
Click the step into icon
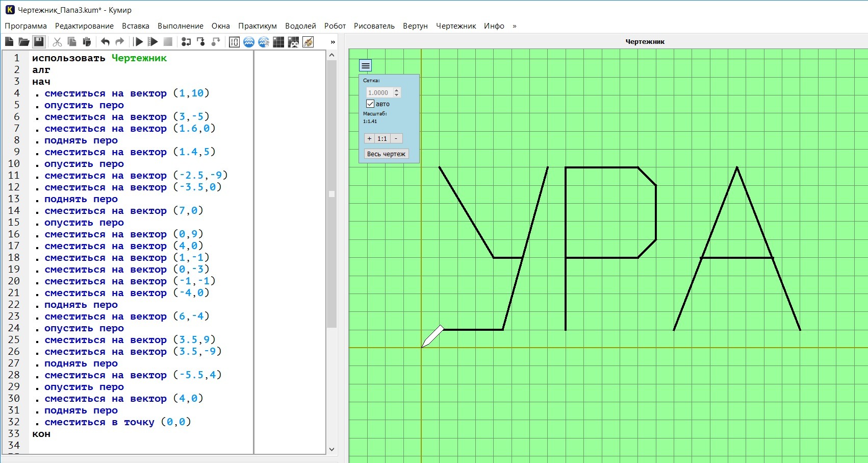(x=201, y=42)
